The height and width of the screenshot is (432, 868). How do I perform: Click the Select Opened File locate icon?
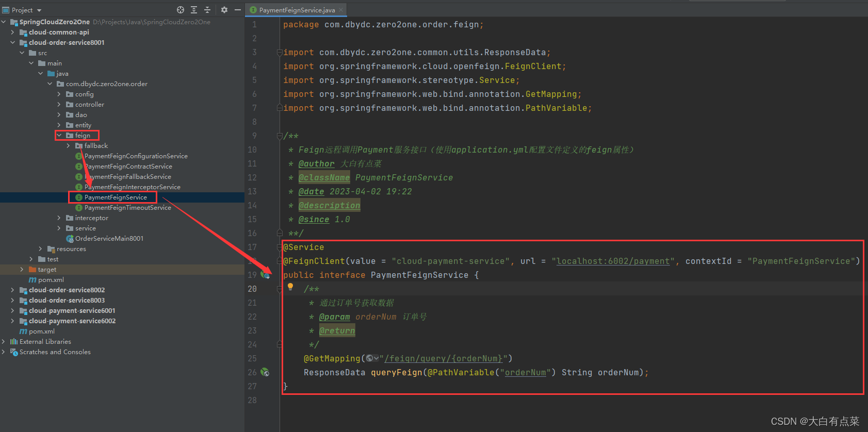(x=181, y=10)
